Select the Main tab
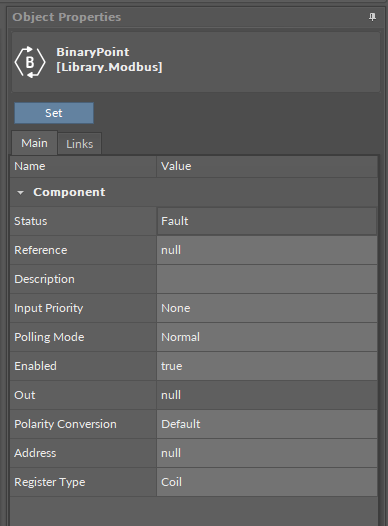This screenshot has height=526, width=388. tap(34, 143)
